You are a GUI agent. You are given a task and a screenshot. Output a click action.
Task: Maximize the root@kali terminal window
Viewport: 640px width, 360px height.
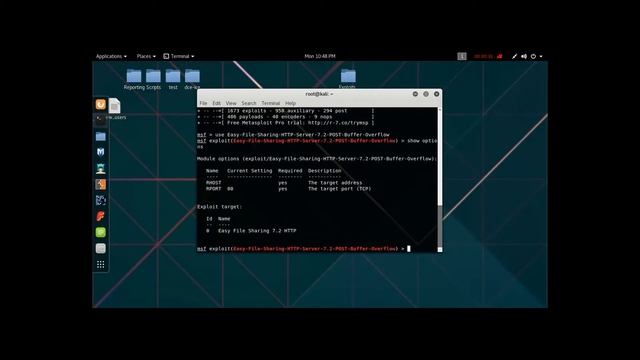(x=426, y=94)
